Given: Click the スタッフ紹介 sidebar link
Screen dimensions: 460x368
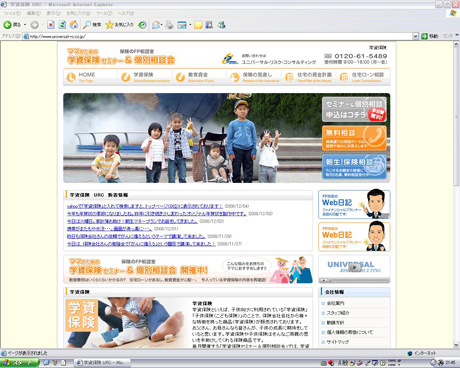Looking at the screenshot, I should (x=338, y=313).
